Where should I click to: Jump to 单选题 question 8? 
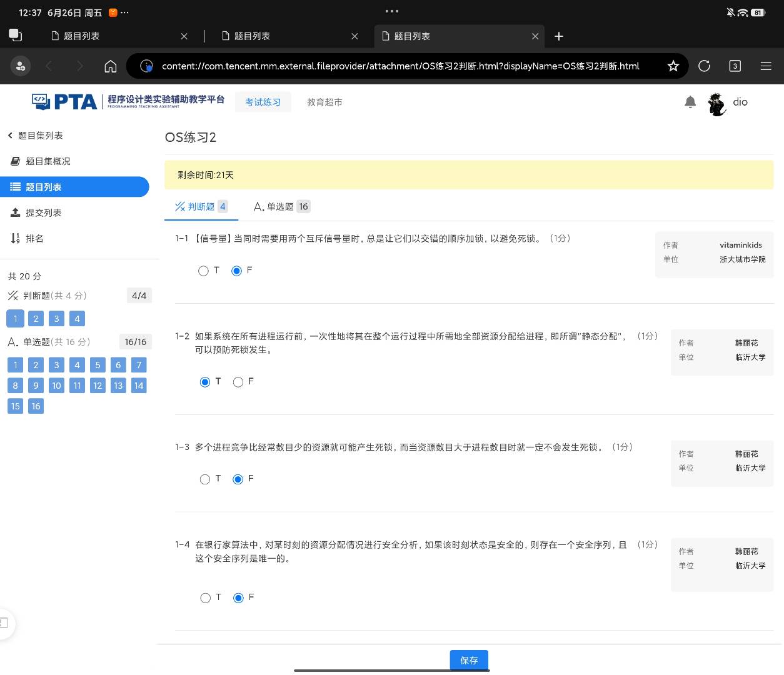coord(16,386)
